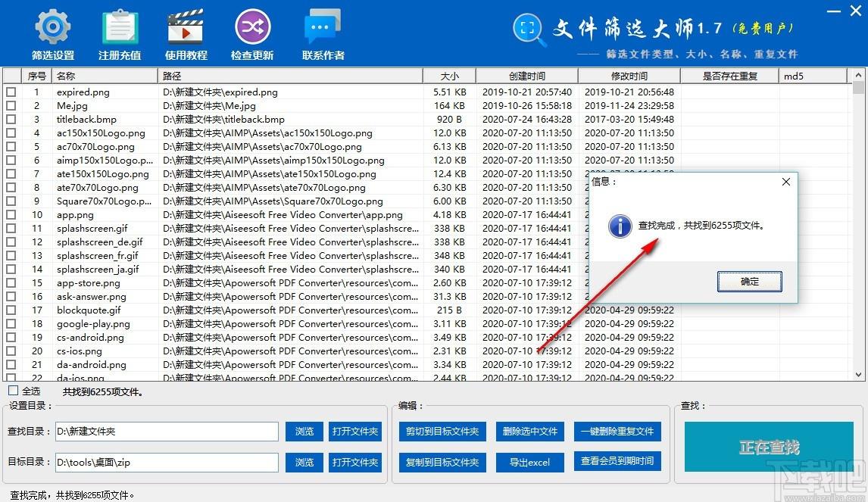Minimize the main application window
This screenshot has width=868, height=502.
[834, 11]
